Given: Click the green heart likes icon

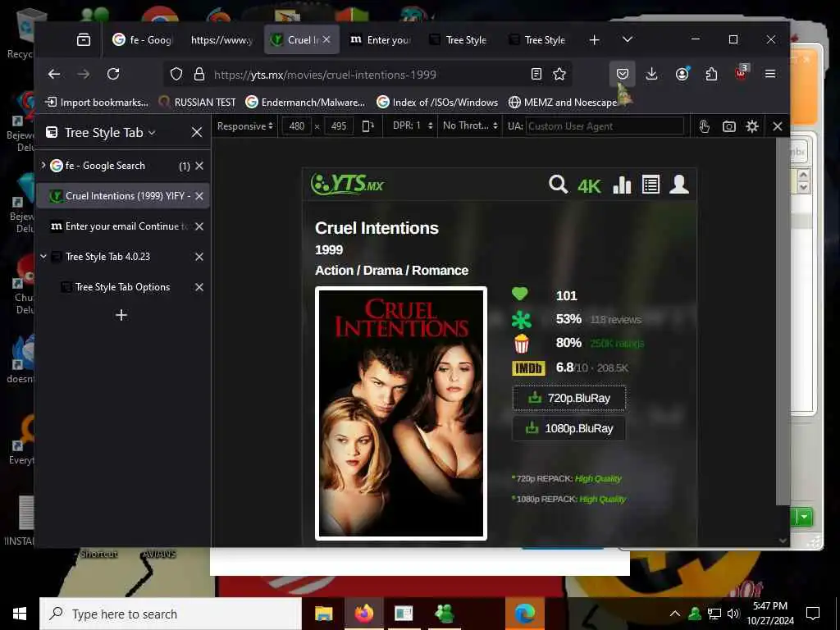Looking at the screenshot, I should tap(519, 294).
